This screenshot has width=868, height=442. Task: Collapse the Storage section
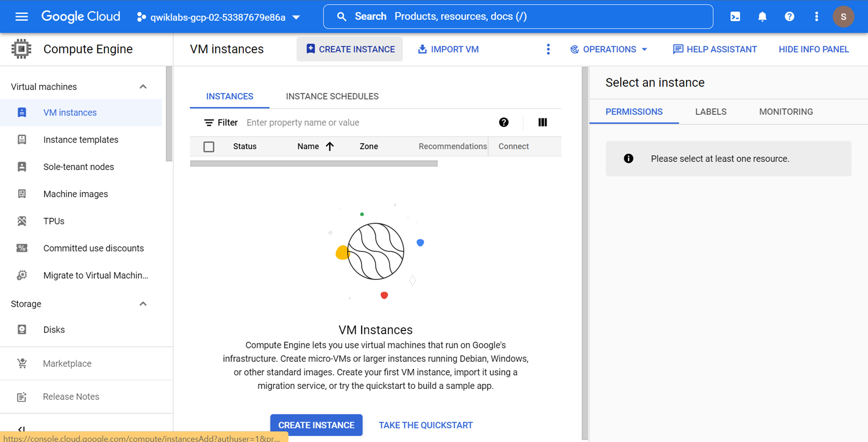[x=143, y=304]
